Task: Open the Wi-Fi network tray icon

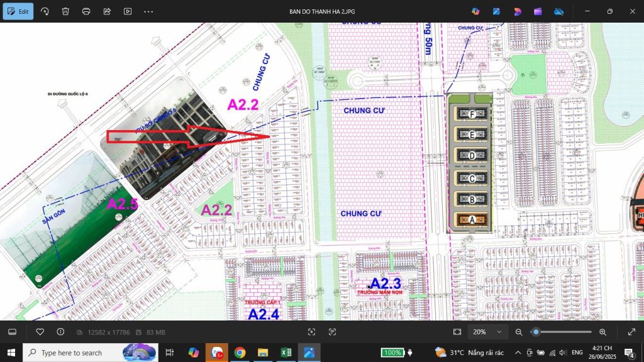Action: click(552, 353)
